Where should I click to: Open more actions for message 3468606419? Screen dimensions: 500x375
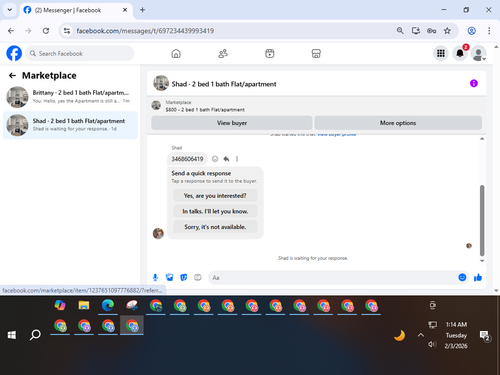[x=237, y=159]
